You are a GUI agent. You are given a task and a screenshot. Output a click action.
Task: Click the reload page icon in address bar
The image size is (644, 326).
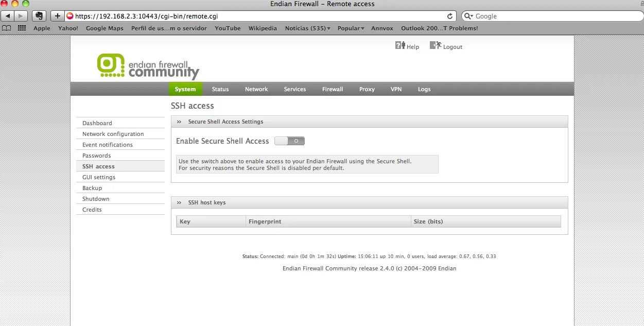click(450, 16)
